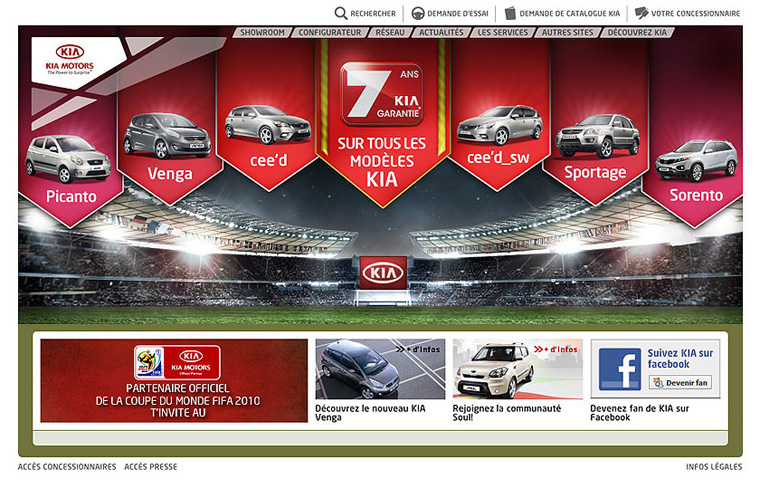Click the catalogue book icon
This screenshot has height=498, width=760.
510,13
